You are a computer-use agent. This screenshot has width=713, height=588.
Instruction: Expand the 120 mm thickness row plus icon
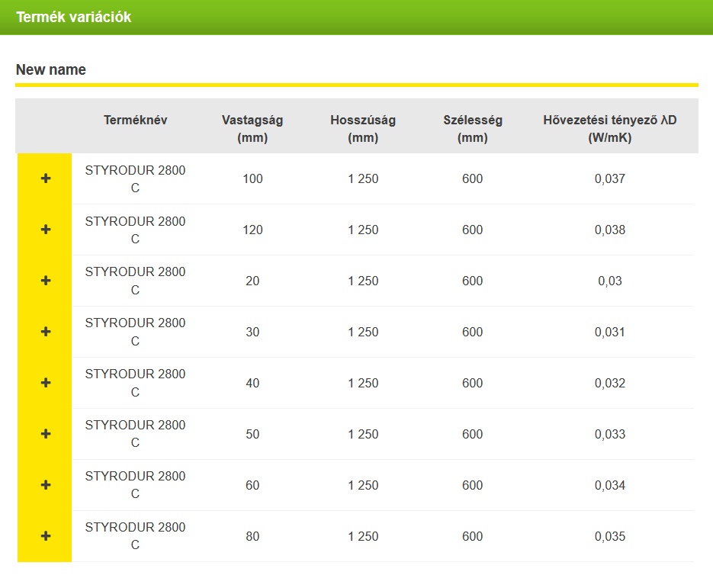46,230
